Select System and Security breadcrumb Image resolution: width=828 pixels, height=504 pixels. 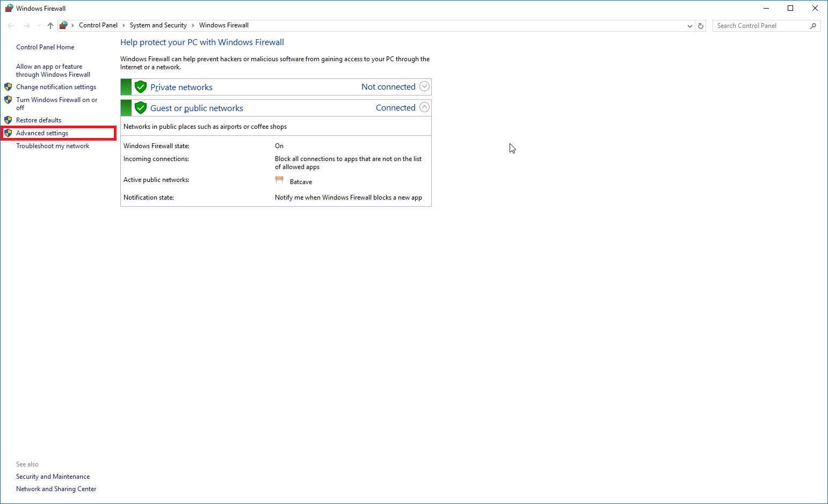pyautogui.click(x=158, y=25)
